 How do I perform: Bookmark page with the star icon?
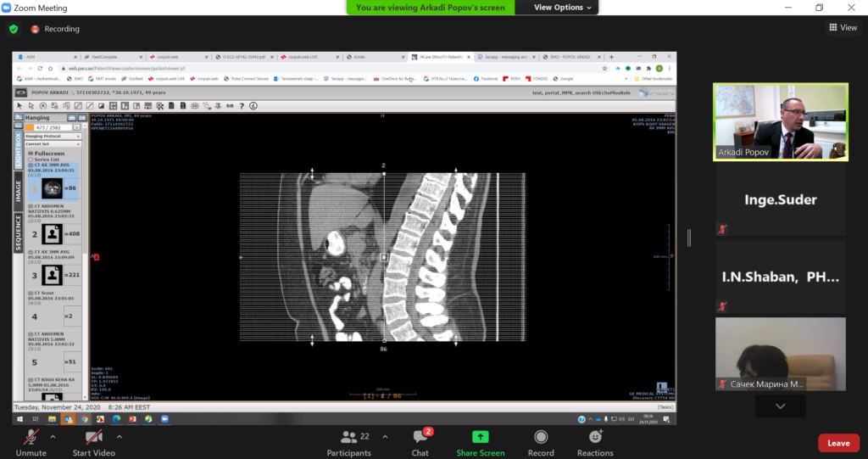coord(604,68)
